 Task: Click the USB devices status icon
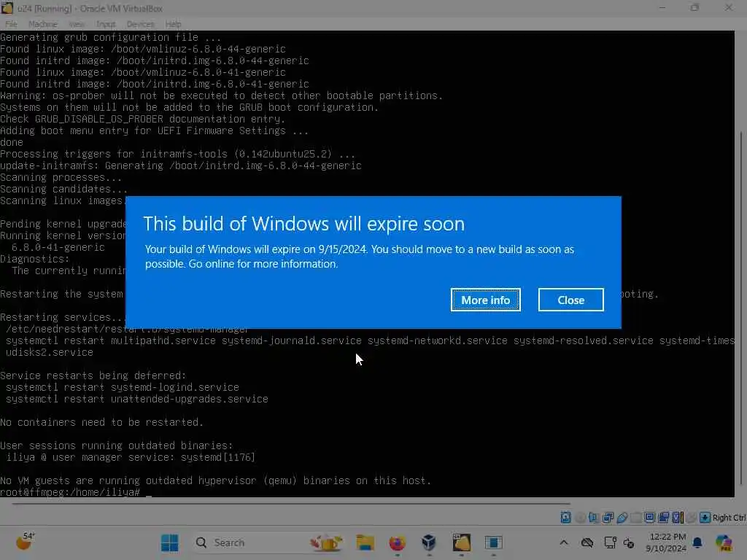pos(622,517)
